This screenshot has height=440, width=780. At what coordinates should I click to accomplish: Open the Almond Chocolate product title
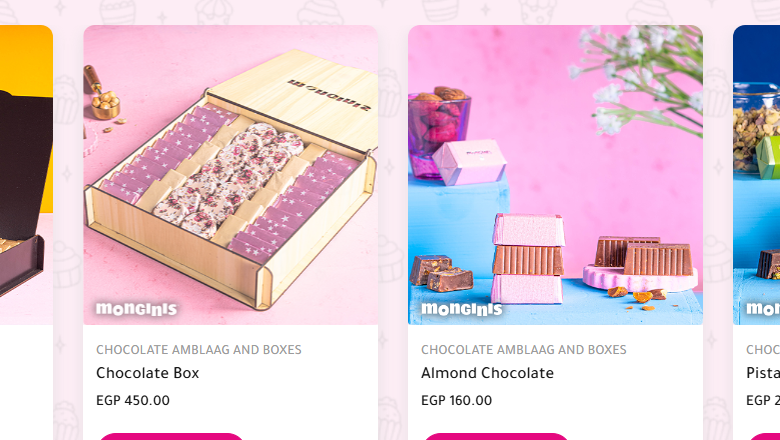pos(488,373)
